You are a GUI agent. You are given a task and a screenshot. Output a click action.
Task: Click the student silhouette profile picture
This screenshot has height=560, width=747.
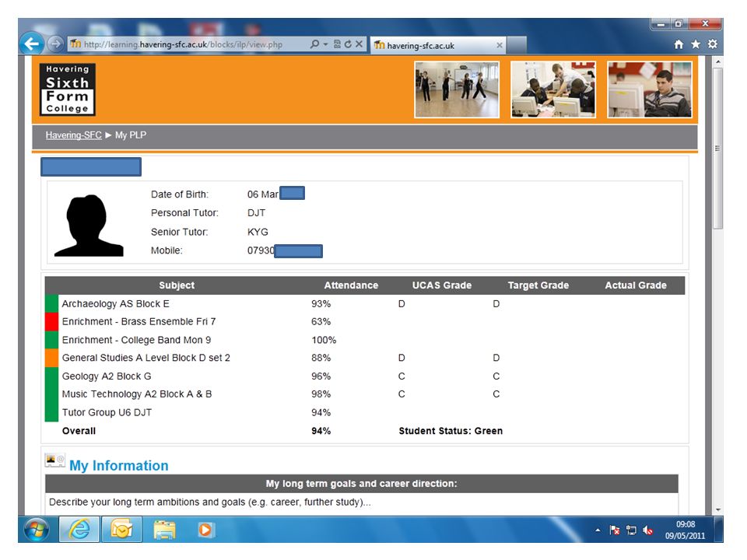(x=89, y=226)
